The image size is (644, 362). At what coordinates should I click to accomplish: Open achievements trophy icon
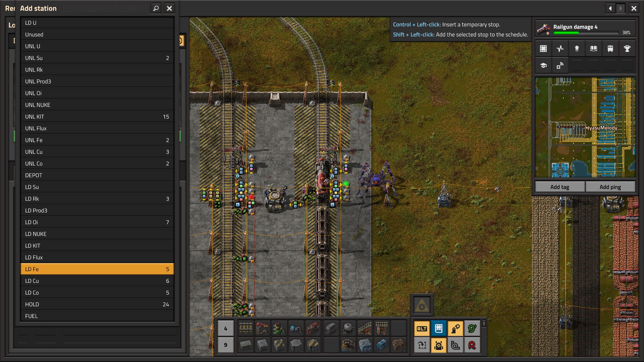(x=627, y=49)
